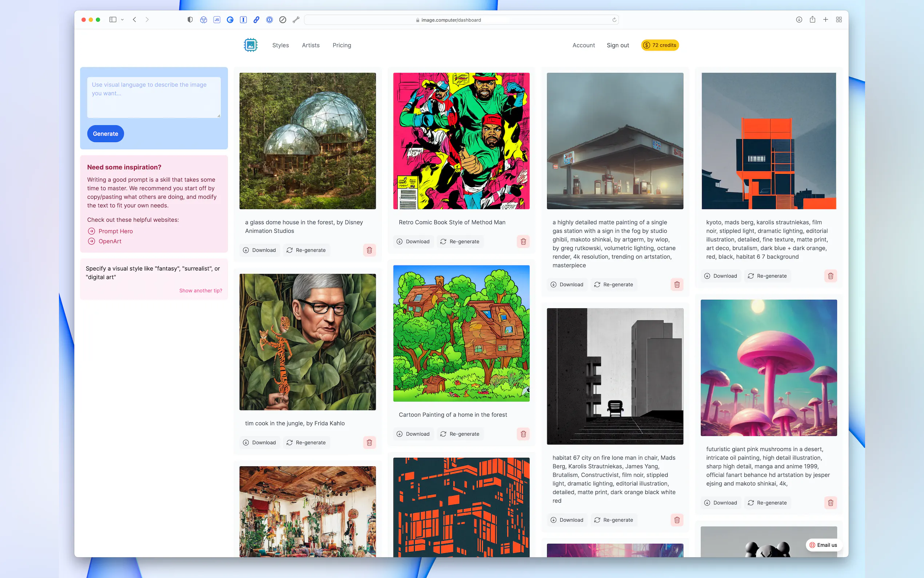This screenshot has width=924, height=578.
Task: Open the Styles page
Action: coord(280,45)
